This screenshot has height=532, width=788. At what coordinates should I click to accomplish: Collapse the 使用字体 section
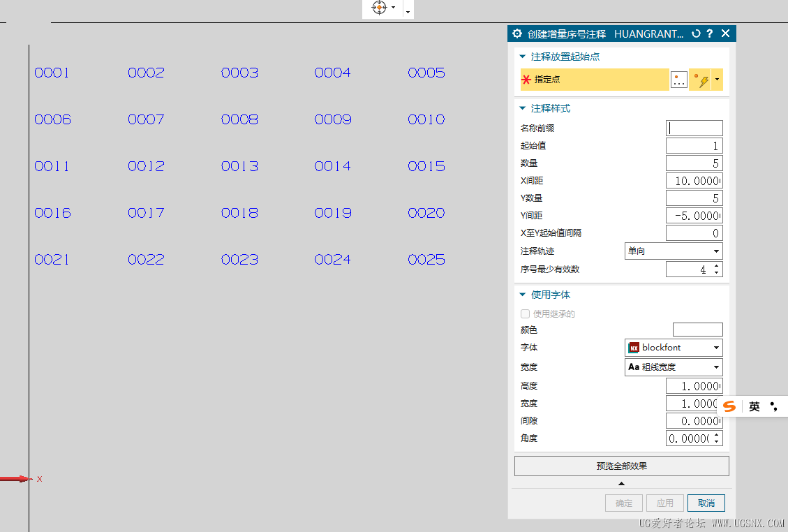click(x=522, y=294)
